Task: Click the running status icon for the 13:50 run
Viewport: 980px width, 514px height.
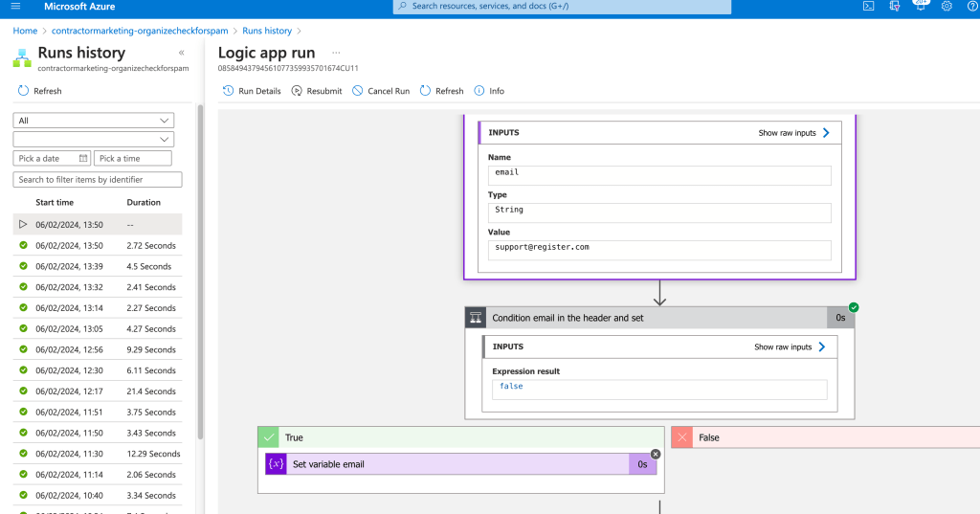Action: (x=23, y=224)
